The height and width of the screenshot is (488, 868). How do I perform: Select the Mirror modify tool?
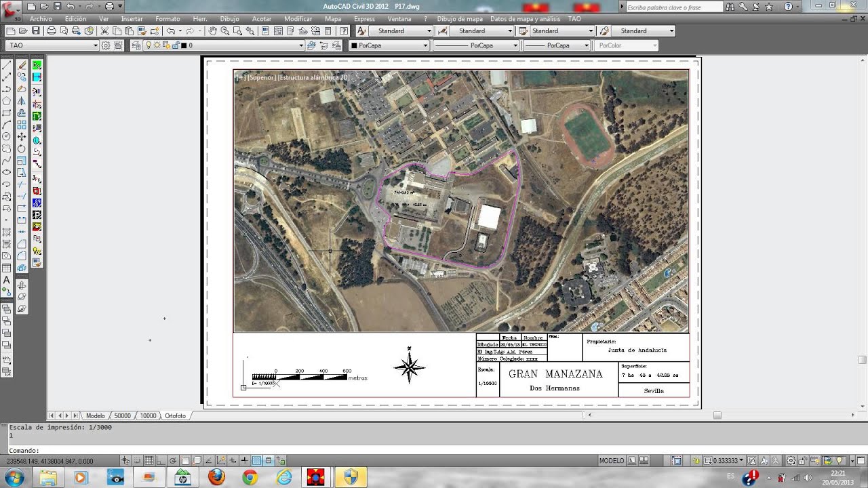pos(22,101)
